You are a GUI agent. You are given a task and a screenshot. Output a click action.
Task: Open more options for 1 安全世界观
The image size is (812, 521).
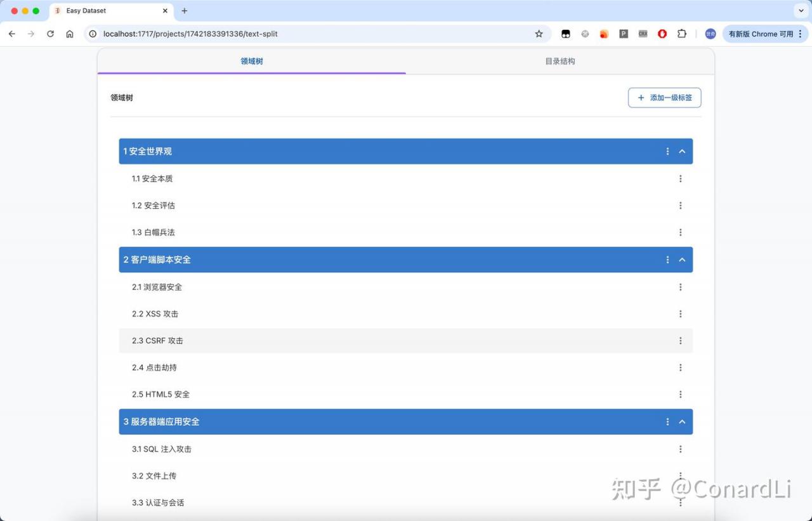(x=667, y=151)
